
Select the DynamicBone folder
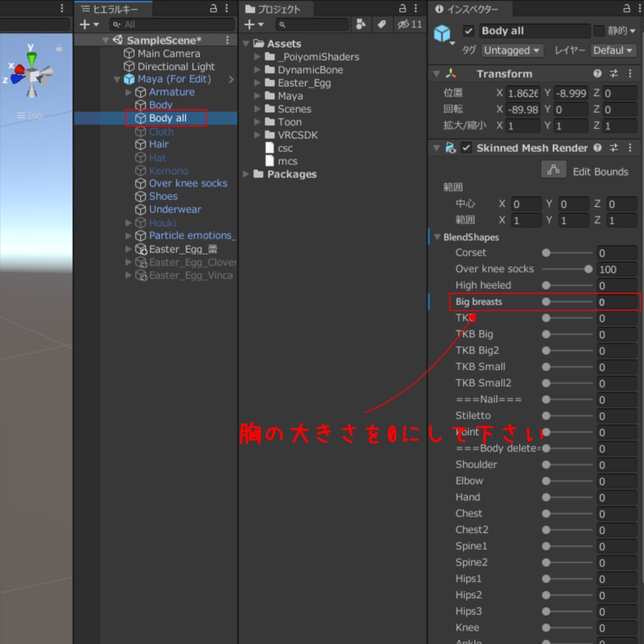pos(310,70)
